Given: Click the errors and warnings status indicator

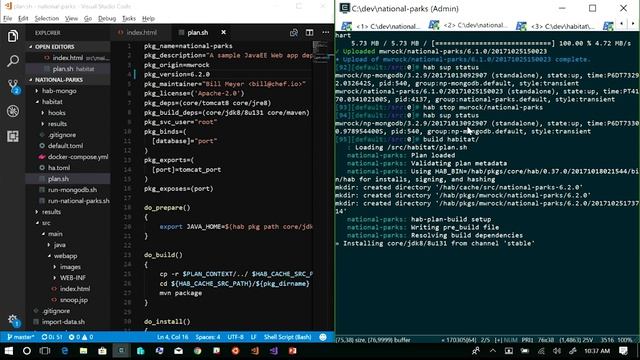Looking at the screenshot, I should [x=81, y=337].
